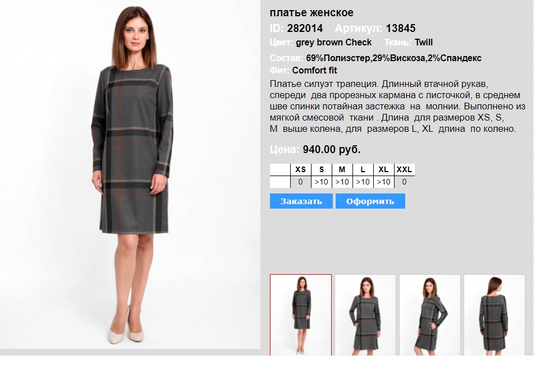Select the XXL size header
Viewport: 536px width, 392px height.
click(405, 169)
